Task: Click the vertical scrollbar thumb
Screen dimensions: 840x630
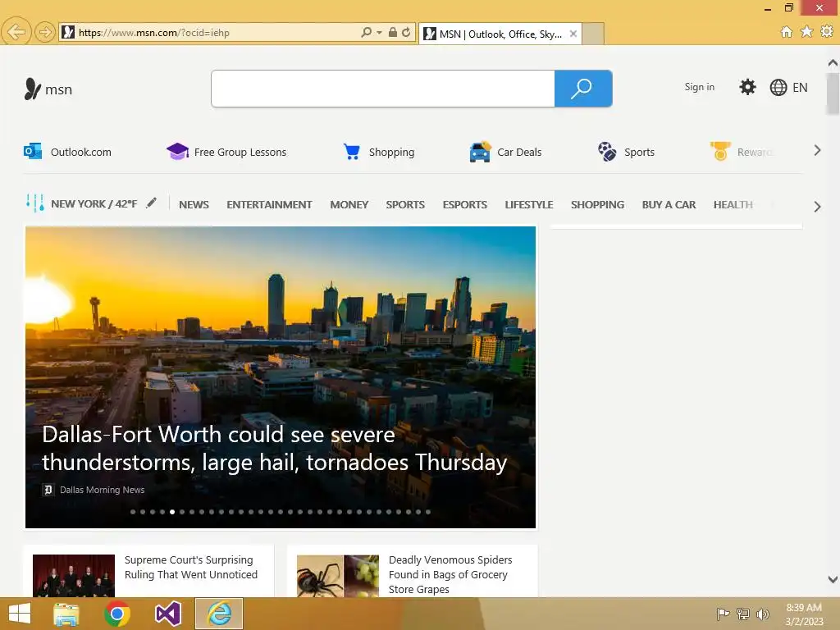Action: (833, 94)
